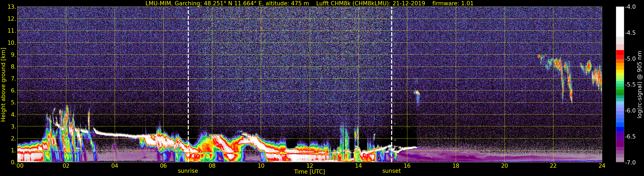The height and width of the screenshot is (176, 644).
Task: Click the 24 tick on the time axis
Action: click(x=602, y=166)
